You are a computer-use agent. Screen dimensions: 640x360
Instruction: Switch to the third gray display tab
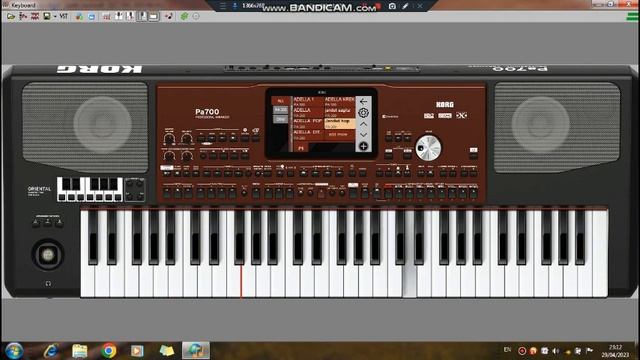tap(280, 120)
